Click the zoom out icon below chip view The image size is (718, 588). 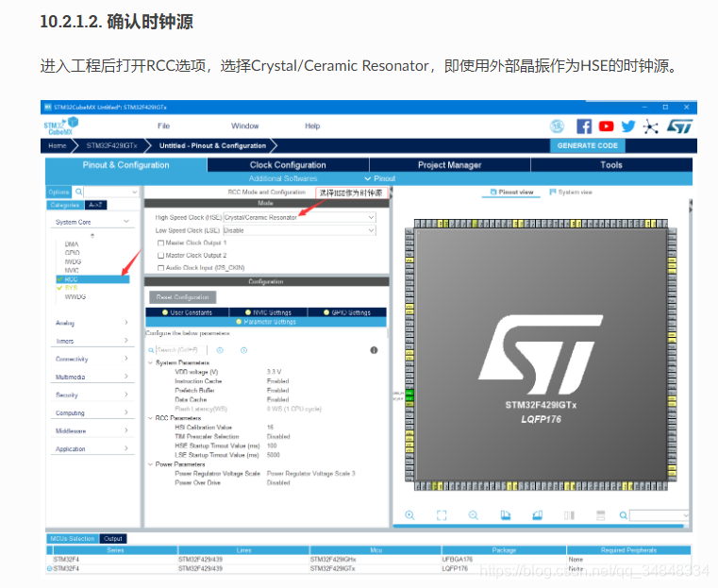(473, 515)
